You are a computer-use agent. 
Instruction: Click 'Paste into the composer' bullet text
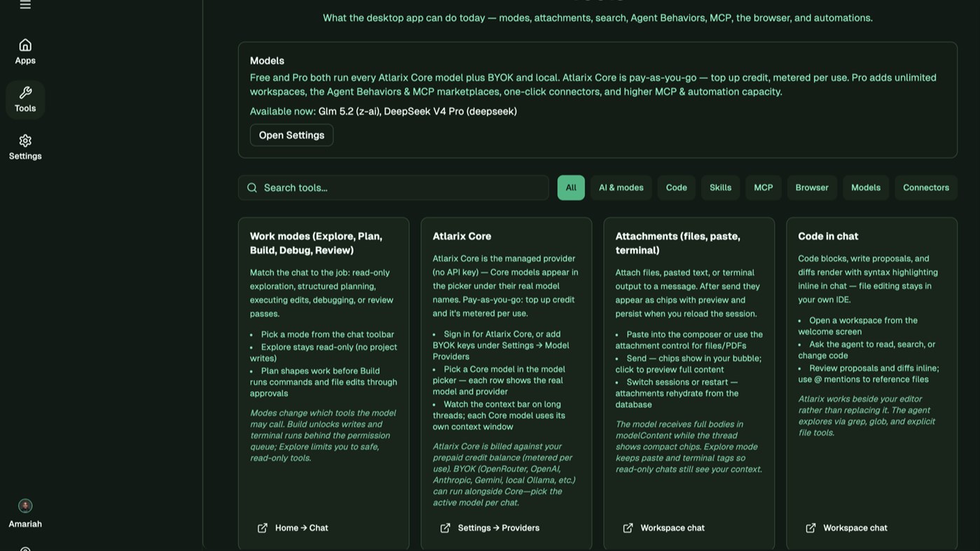pyautogui.click(x=689, y=340)
